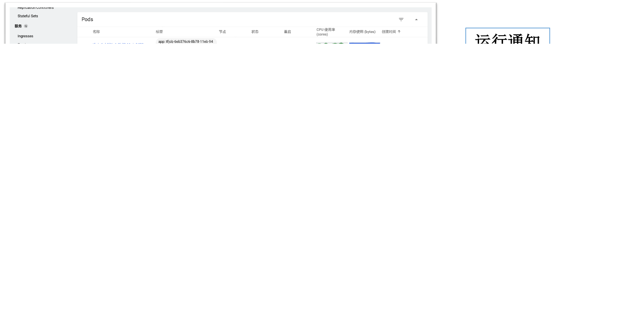Viewport: 644px width, 317px height.
Task: Collapse the Pods card with the arrow
Action: pos(416,19)
